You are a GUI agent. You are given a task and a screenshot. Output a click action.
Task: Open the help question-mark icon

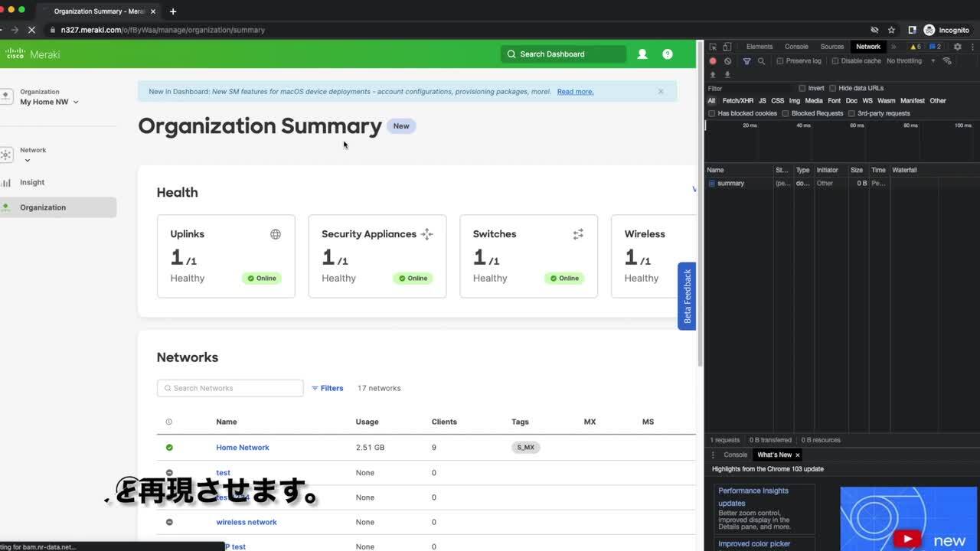click(x=668, y=54)
